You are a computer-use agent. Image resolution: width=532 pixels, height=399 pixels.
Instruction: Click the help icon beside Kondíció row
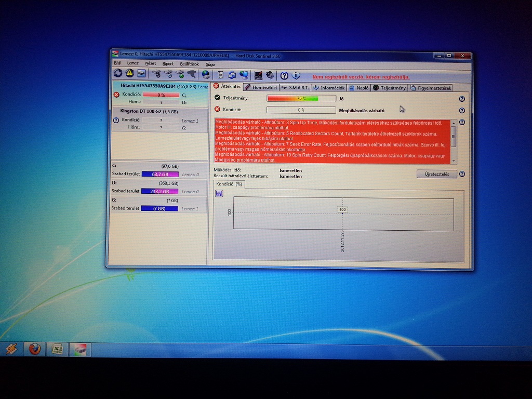click(x=462, y=111)
